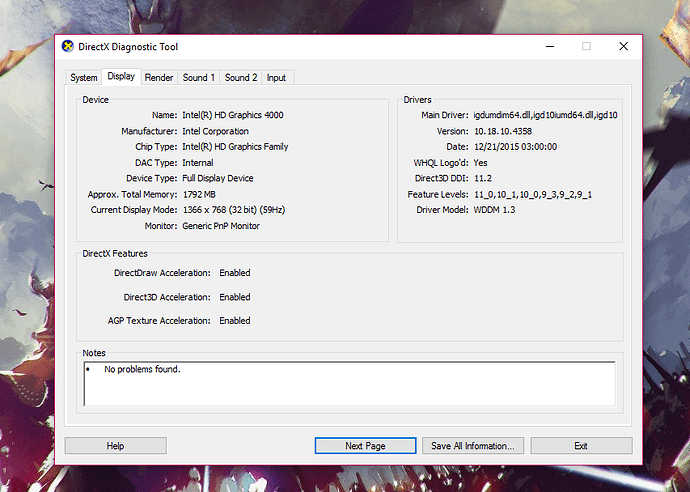Switch to the Sound 2 tab

tap(241, 77)
